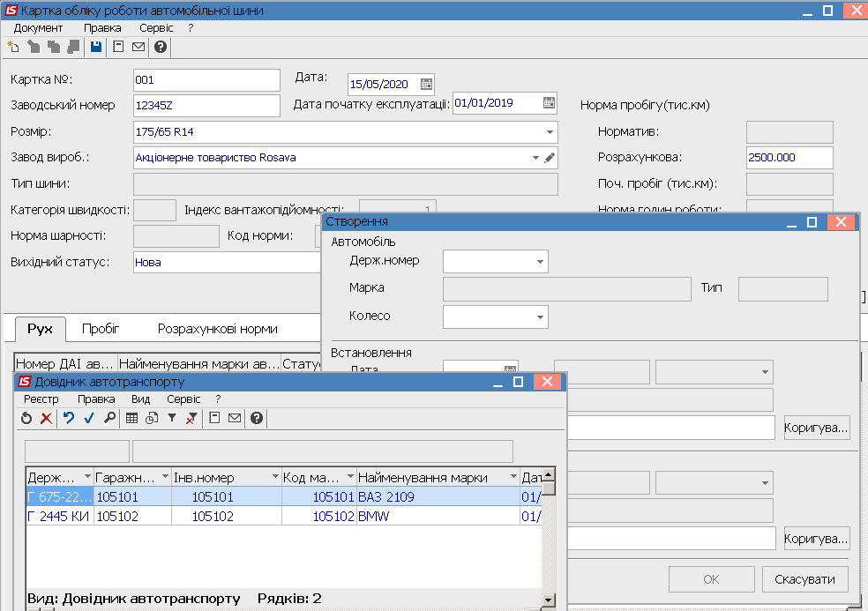This screenshot has height=611, width=868.
Task: Click the document-with-clock history icon
Action: (x=152, y=419)
